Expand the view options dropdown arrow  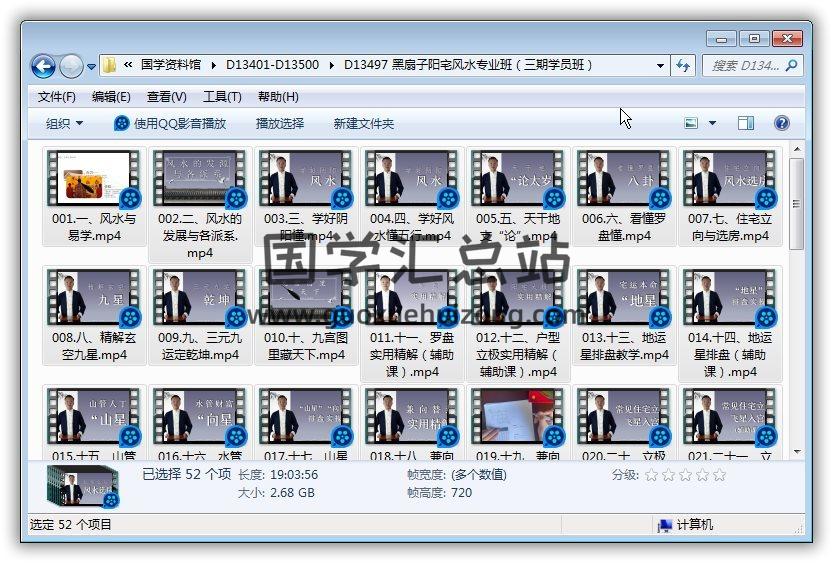(713, 123)
